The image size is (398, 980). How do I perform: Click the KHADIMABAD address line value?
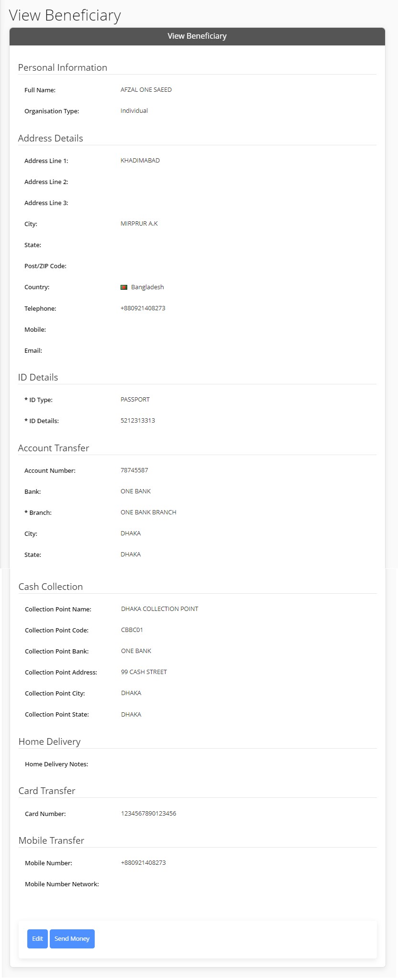(140, 161)
